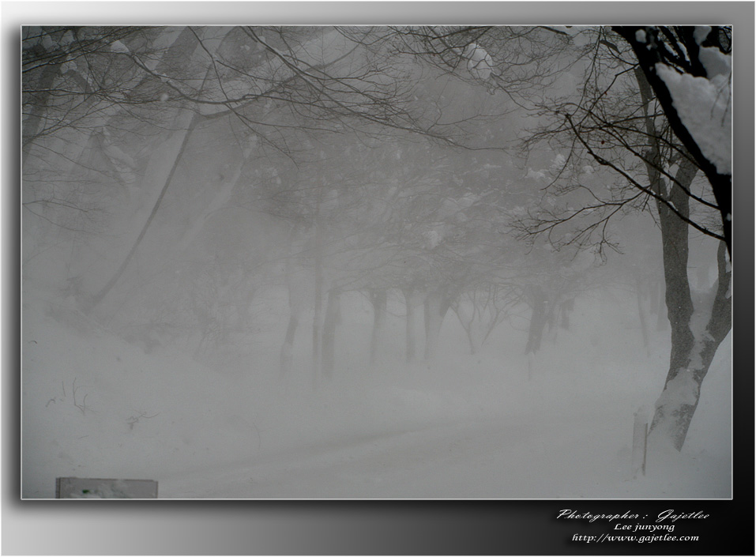Select the snow-covered sign at bottom left
756x557 pixels.
[107, 487]
